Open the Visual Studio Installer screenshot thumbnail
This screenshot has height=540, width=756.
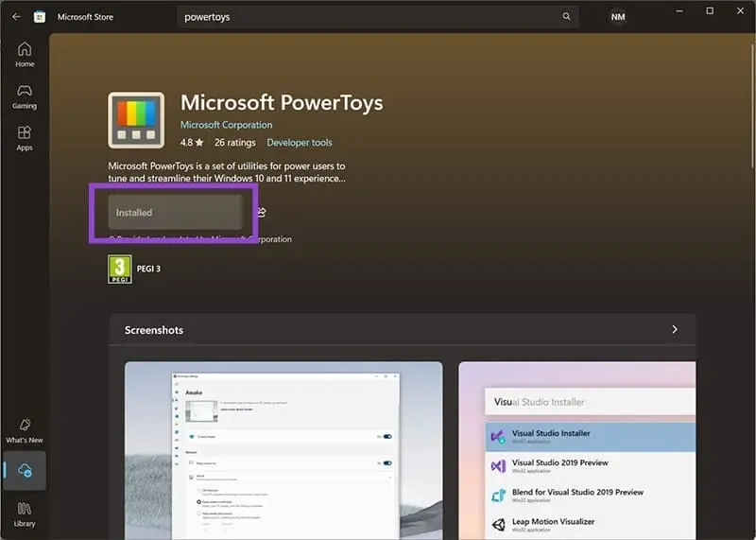point(577,450)
